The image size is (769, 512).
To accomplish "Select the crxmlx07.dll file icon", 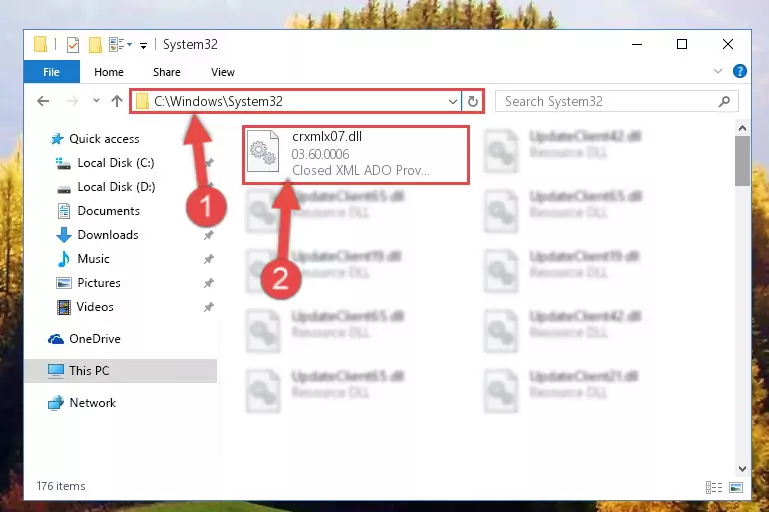I will coord(263,152).
